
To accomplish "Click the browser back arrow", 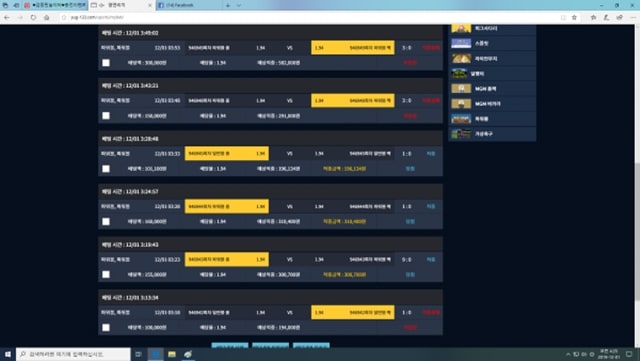I will point(7,18).
